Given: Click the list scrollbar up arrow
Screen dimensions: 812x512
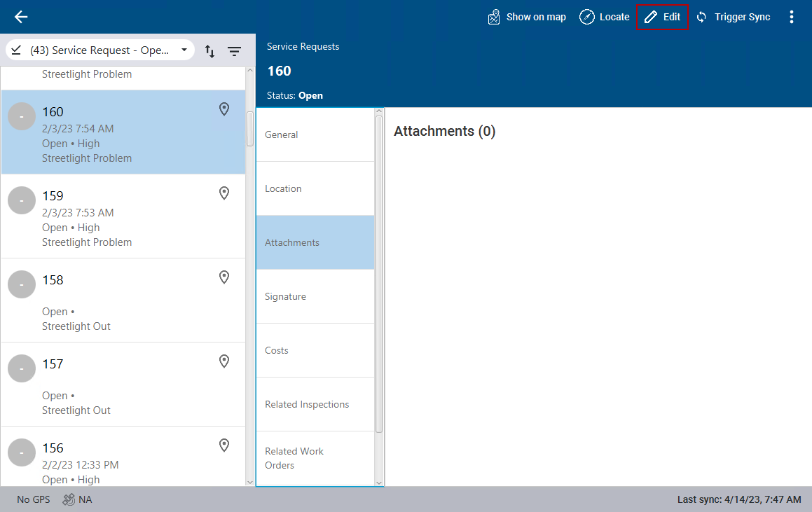Looking at the screenshot, I should 250,71.
